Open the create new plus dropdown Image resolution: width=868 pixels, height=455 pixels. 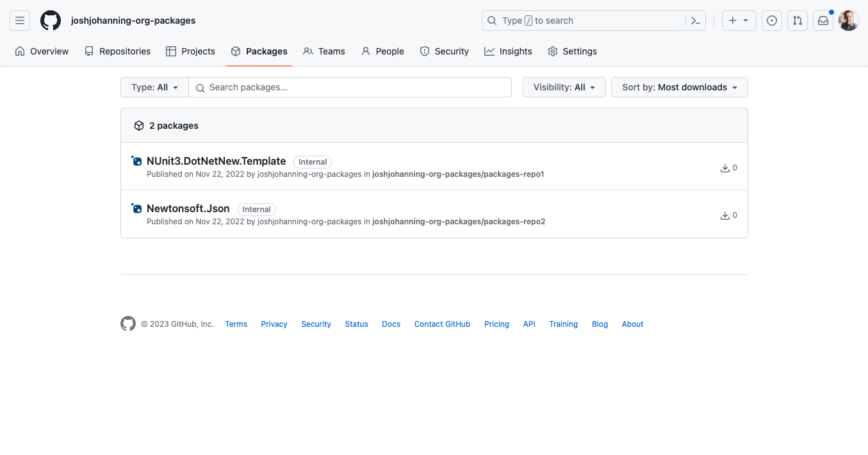pyautogui.click(x=739, y=21)
